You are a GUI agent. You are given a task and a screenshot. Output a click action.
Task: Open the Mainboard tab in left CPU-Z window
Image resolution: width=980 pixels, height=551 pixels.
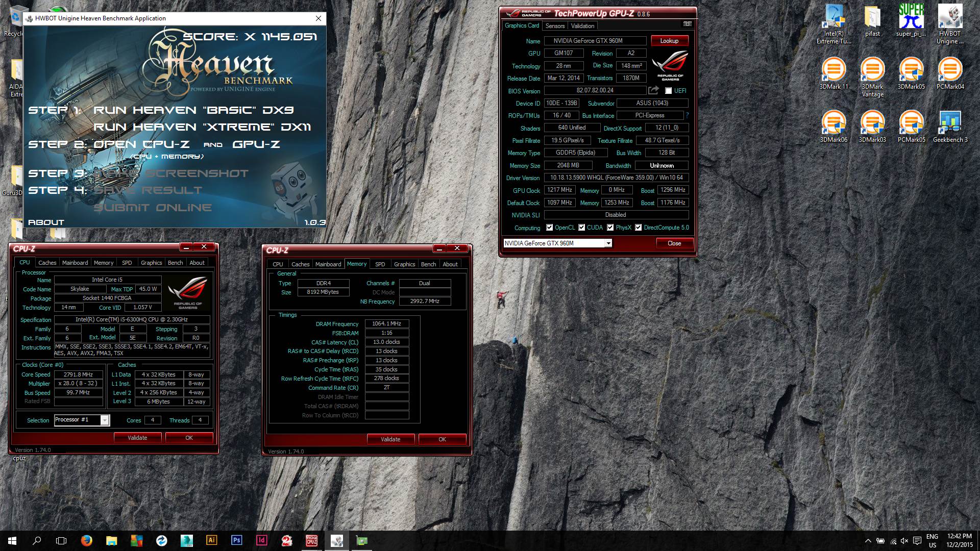(75, 263)
